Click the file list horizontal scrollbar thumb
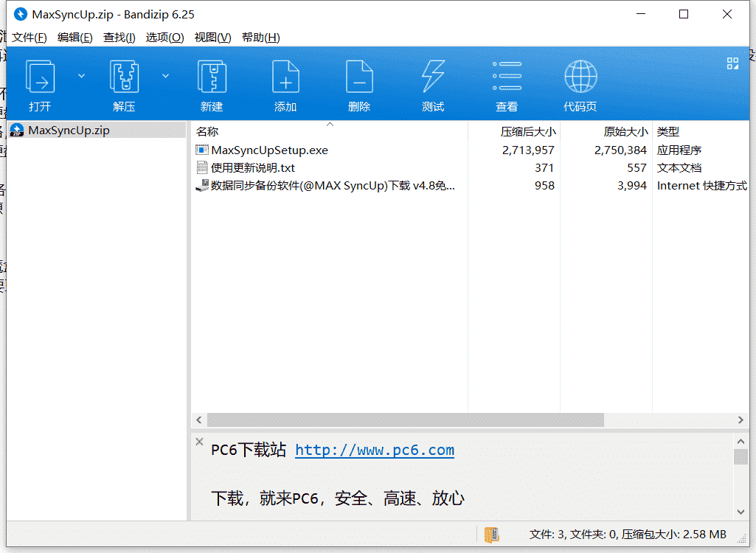756x553 pixels. click(x=406, y=420)
